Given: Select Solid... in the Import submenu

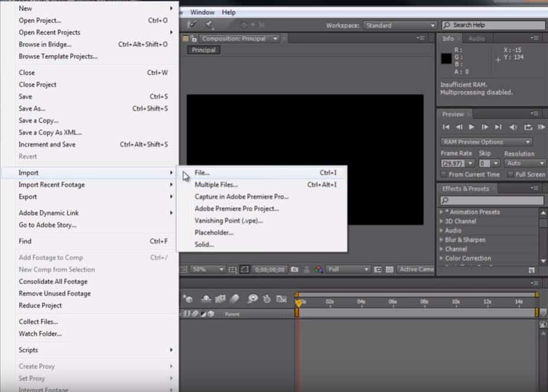Looking at the screenshot, I should coord(262,244).
